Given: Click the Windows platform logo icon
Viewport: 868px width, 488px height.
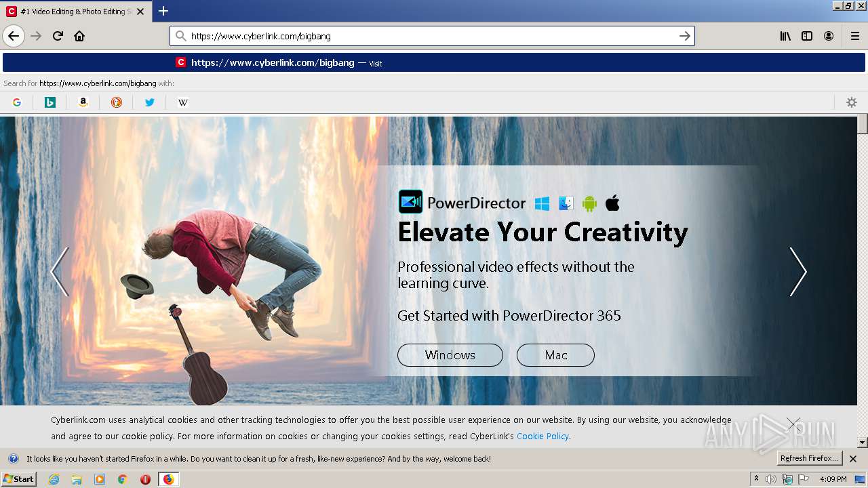Looking at the screenshot, I should (542, 203).
